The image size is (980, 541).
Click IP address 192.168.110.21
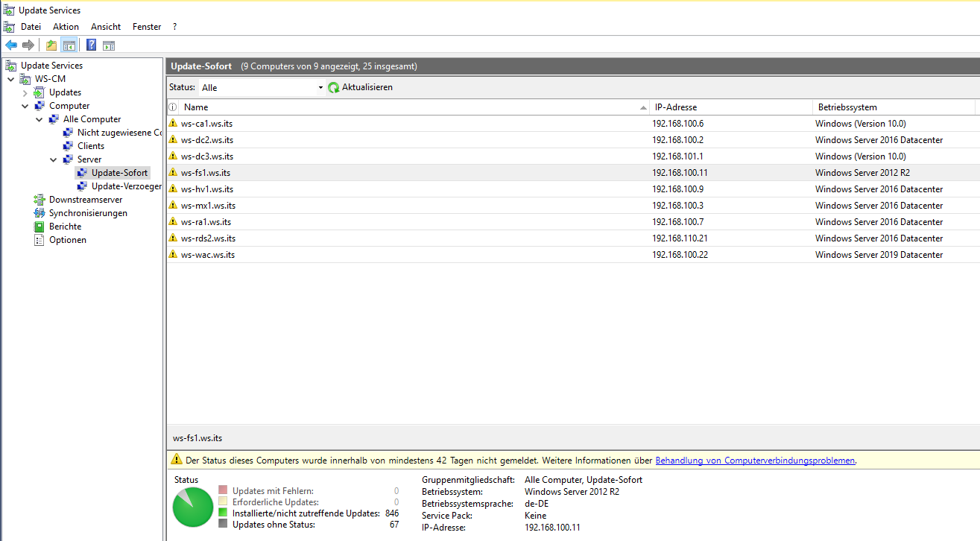pyautogui.click(x=680, y=238)
